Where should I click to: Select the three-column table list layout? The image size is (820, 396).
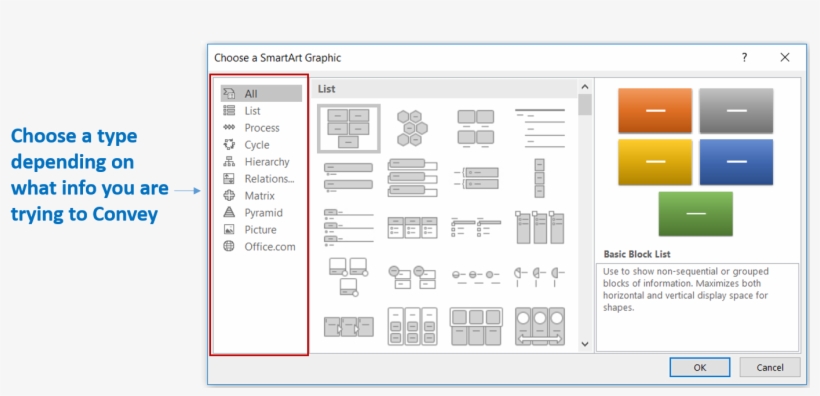coord(412,228)
